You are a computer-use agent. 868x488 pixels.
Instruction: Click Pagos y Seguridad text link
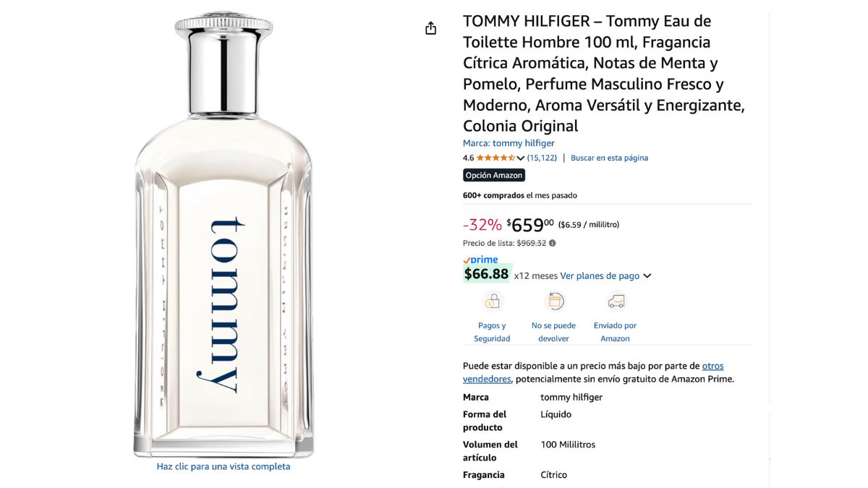(x=493, y=332)
